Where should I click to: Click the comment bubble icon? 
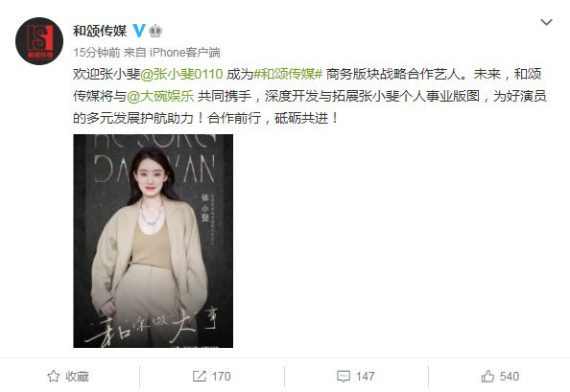click(344, 377)
